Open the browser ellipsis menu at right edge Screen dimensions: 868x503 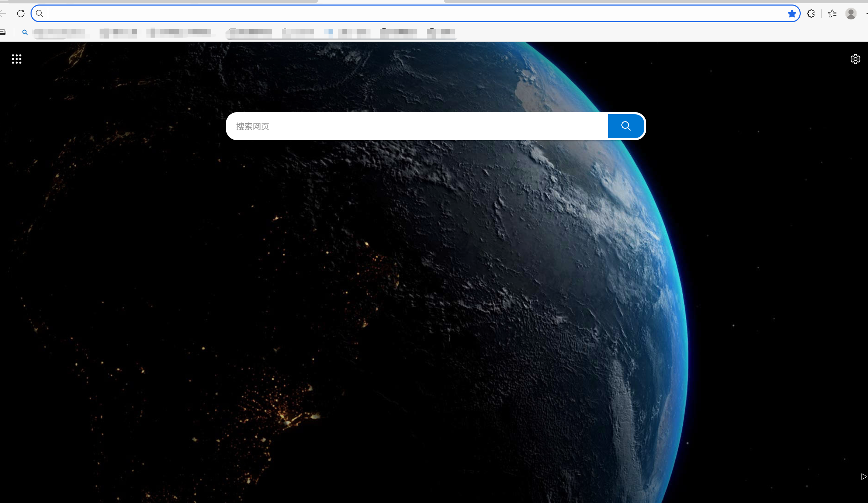point(866,14)
